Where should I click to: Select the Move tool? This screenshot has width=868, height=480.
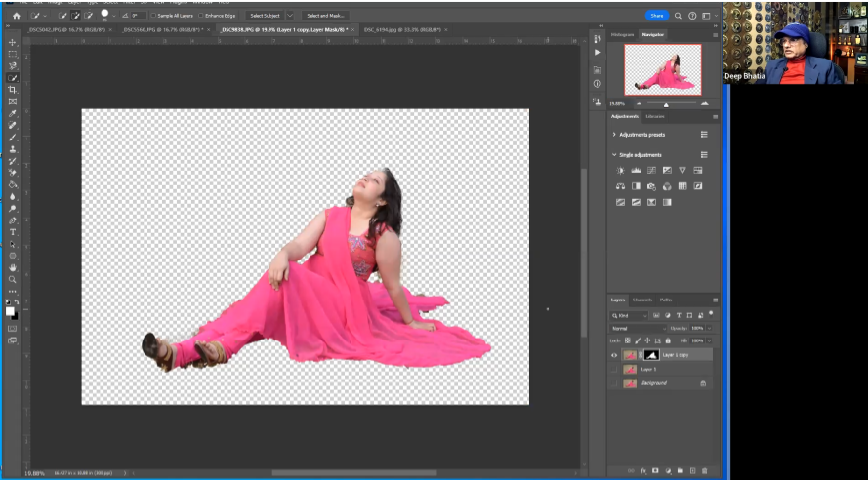coord(13,43)
